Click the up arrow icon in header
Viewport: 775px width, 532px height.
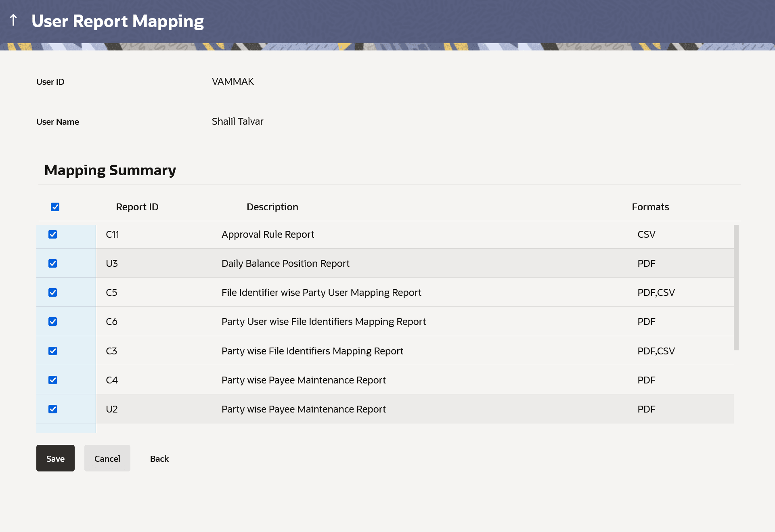click(x=13, y=20)
